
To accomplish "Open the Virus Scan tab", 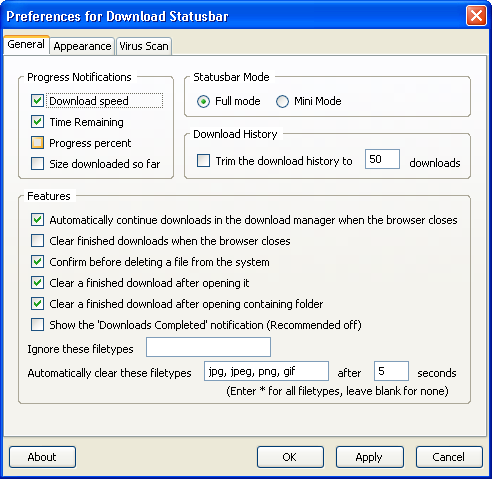I will (144, 46).
